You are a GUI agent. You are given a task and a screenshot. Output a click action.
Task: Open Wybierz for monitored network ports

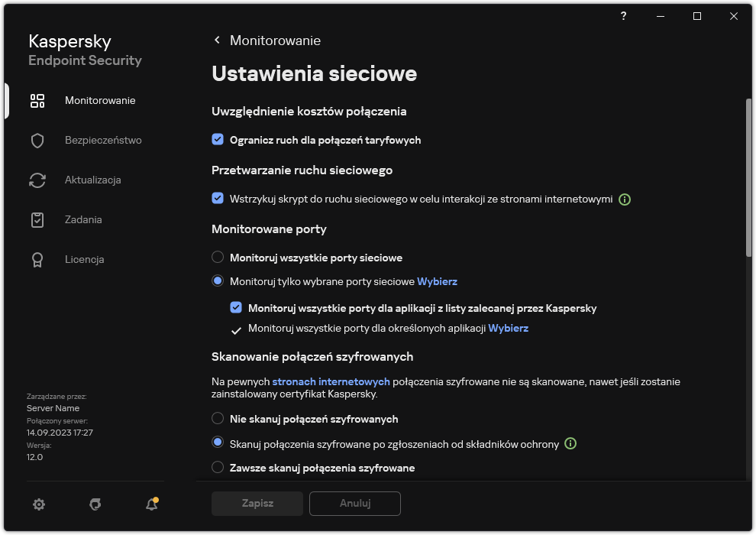point(437,281)
